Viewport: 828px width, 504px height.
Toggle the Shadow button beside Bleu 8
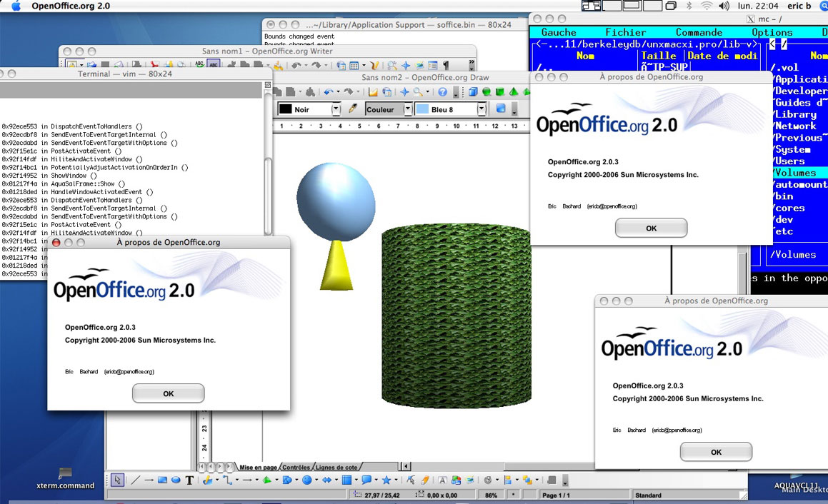pos(501,109)
